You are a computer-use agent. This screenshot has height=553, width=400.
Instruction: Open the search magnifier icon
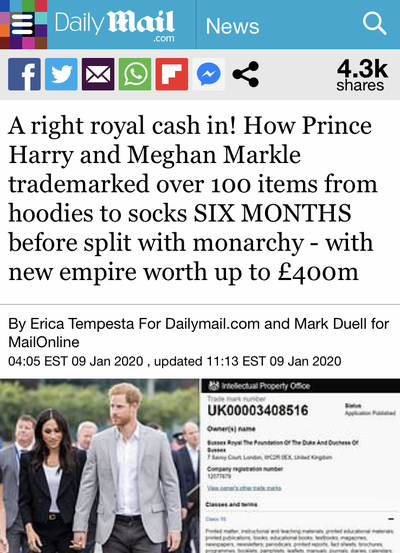374,23
